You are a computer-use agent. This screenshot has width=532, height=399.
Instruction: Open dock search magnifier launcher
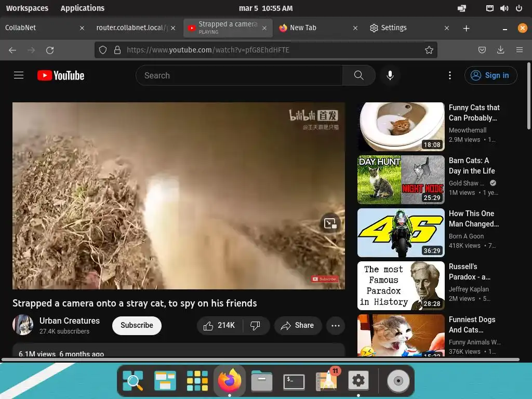[133, 381]
